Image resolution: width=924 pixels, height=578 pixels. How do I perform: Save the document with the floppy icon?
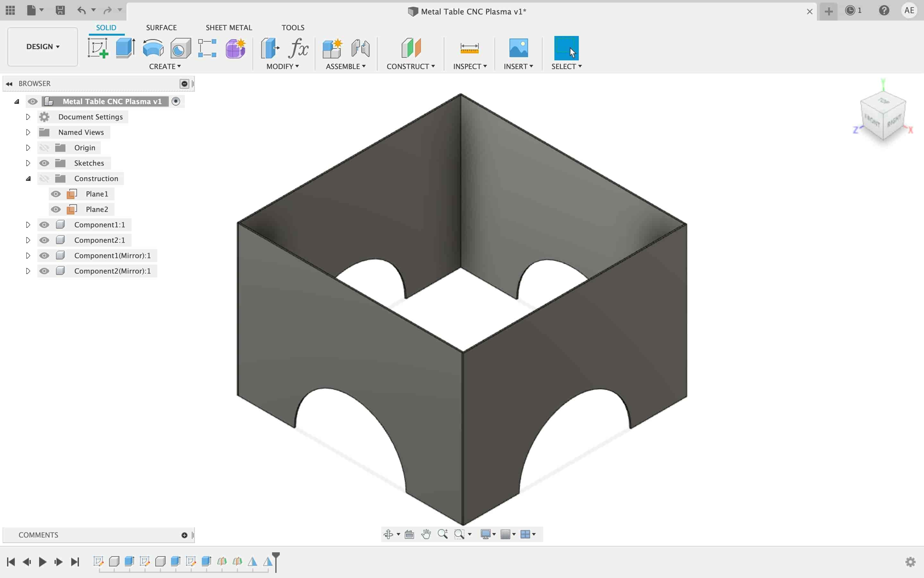pos(60,10)
